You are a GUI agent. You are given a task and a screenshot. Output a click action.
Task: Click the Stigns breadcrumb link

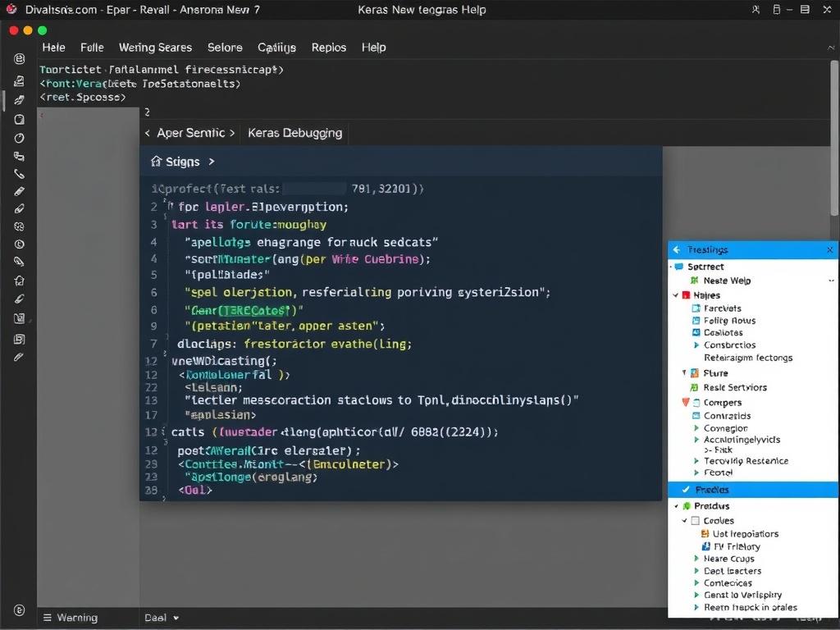tap(182, 162)
